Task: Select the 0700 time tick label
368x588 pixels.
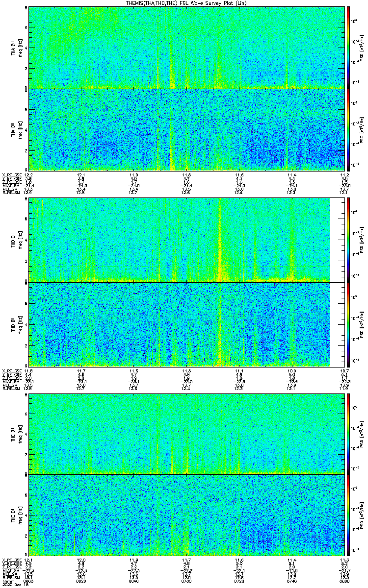Action: tap(186, 581)
